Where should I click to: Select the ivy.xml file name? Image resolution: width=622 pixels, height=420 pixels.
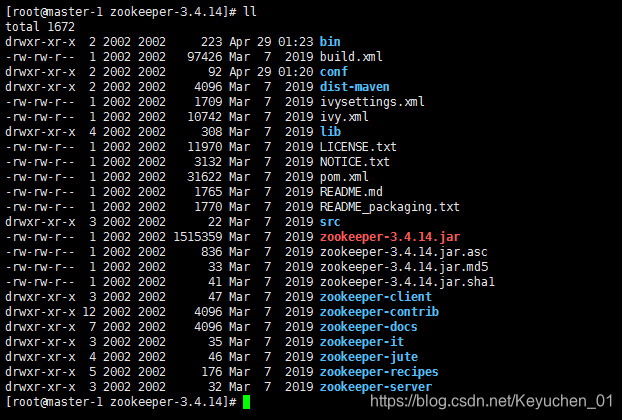(x=344, y=117)
